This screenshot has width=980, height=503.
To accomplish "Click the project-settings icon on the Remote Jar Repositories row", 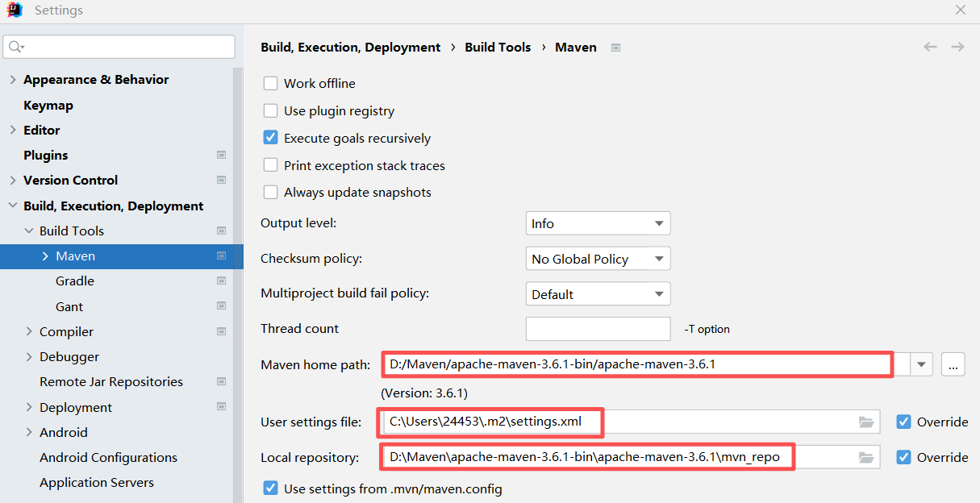I will (221, 381).
